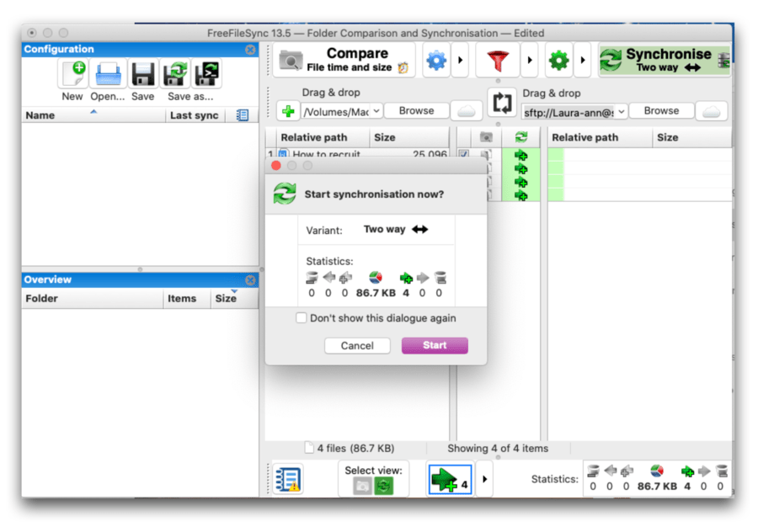This screenshot has width=758, height=532.
Task: Toggle the sync action view in Select view
Action: point(386,486)
